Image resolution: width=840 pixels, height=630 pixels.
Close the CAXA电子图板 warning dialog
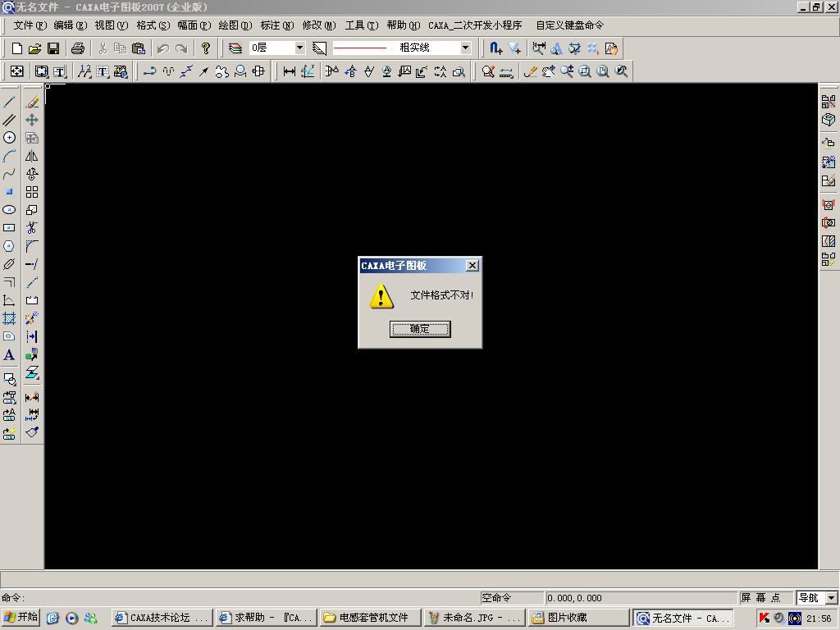click(x=472, y=265)
